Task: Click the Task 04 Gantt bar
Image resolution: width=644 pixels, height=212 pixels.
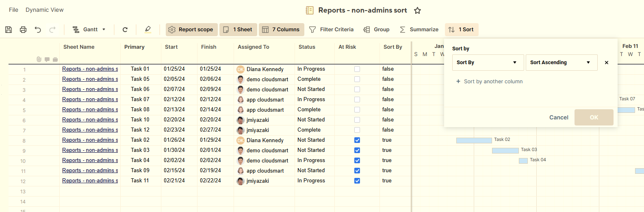Action: (523, 161)
